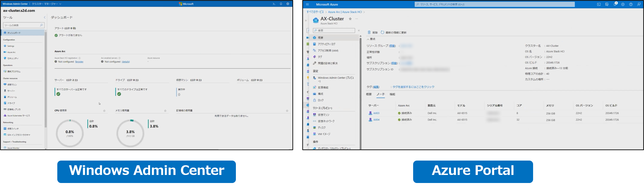Click the CPU 0.8% usage gauge

coord(70,133)
